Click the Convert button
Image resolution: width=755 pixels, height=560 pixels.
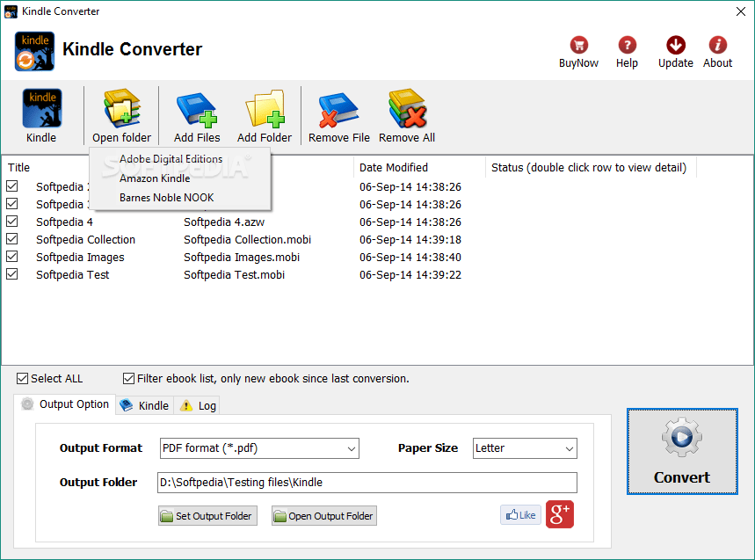682,451
